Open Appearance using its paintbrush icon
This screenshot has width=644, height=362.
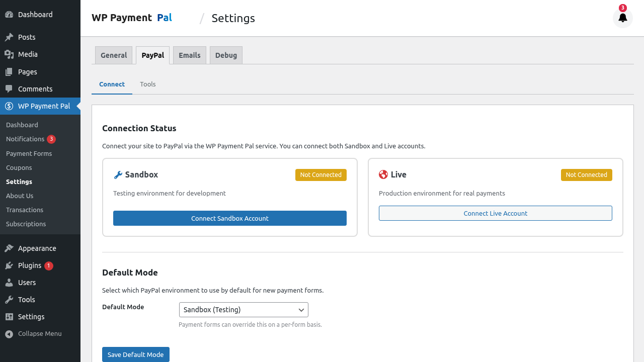click(8, 248)
